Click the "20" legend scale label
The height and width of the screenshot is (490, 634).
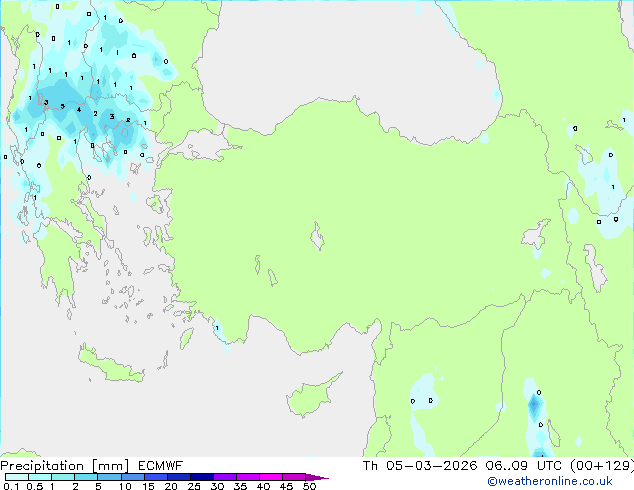(171, 486)
